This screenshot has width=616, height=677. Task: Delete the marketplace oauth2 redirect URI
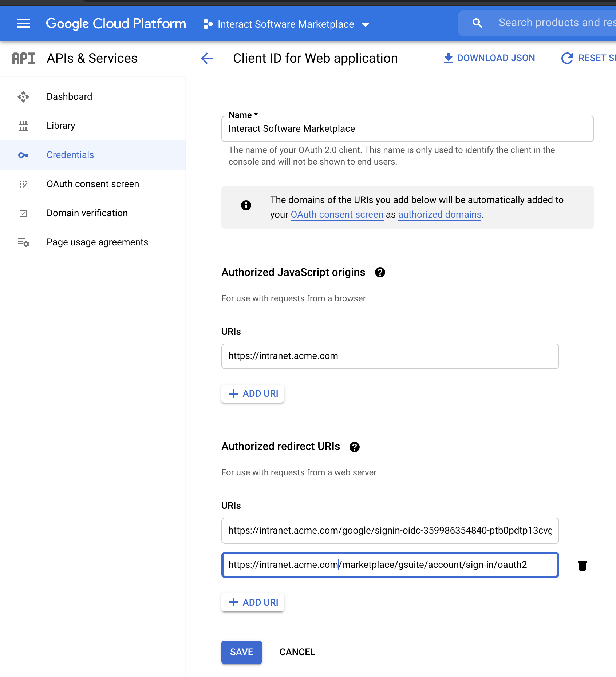tap(583, 565)
